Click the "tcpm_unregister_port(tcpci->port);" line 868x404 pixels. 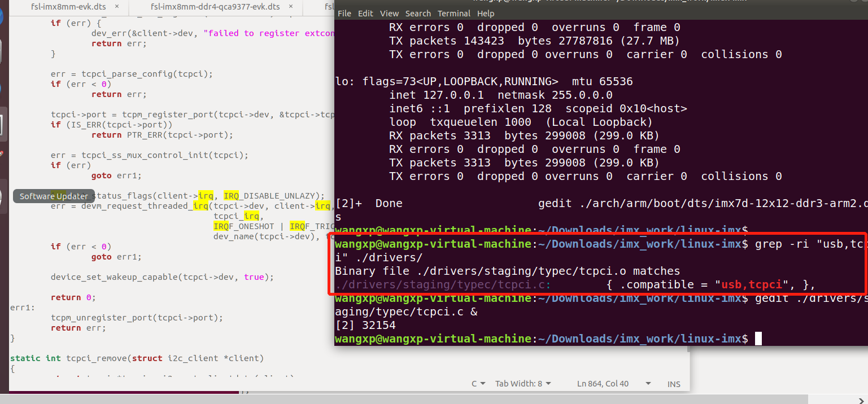click(137, 318)
